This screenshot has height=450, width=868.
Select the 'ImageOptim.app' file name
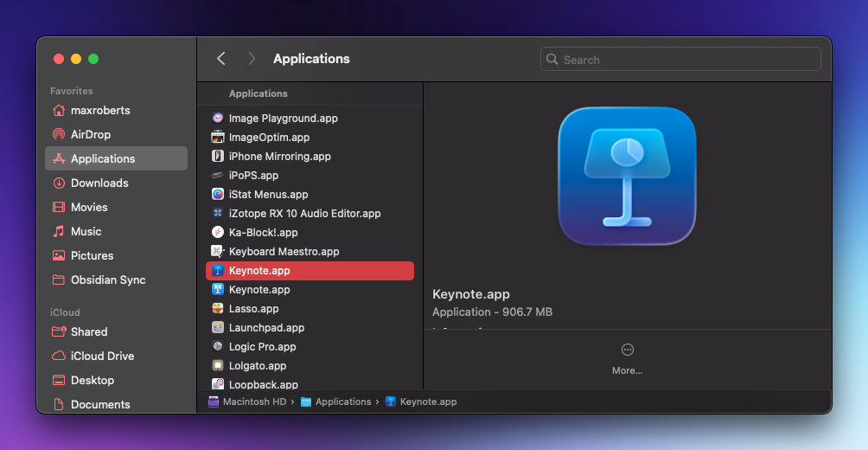click(x=269, y=137)
